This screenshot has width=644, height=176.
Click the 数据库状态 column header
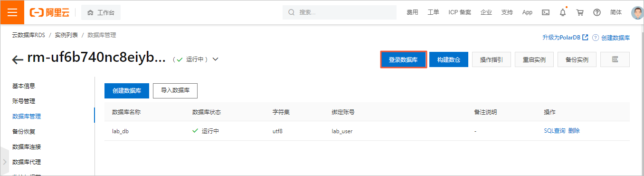tap(207, 112)
